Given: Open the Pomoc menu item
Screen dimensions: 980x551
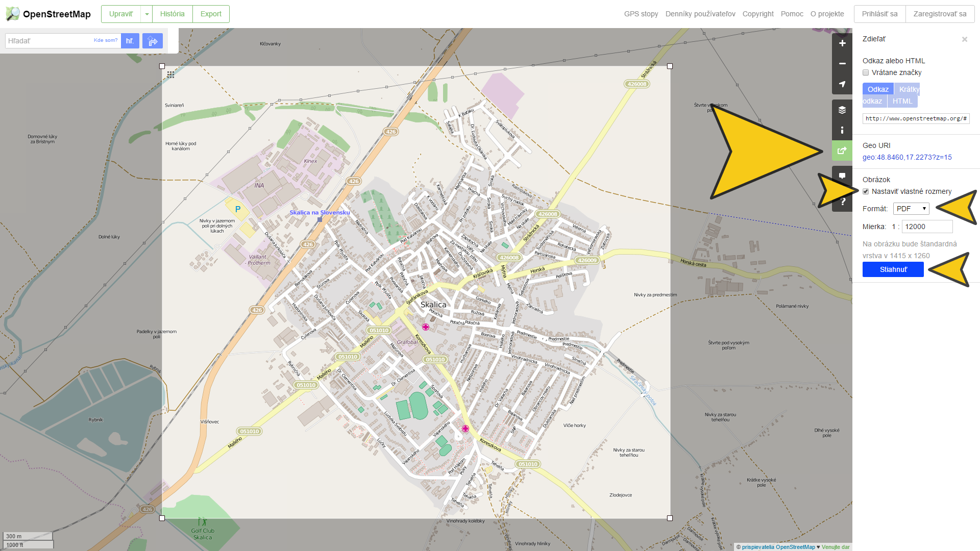Looking at the screenshot, I should (x=792, y=14).
